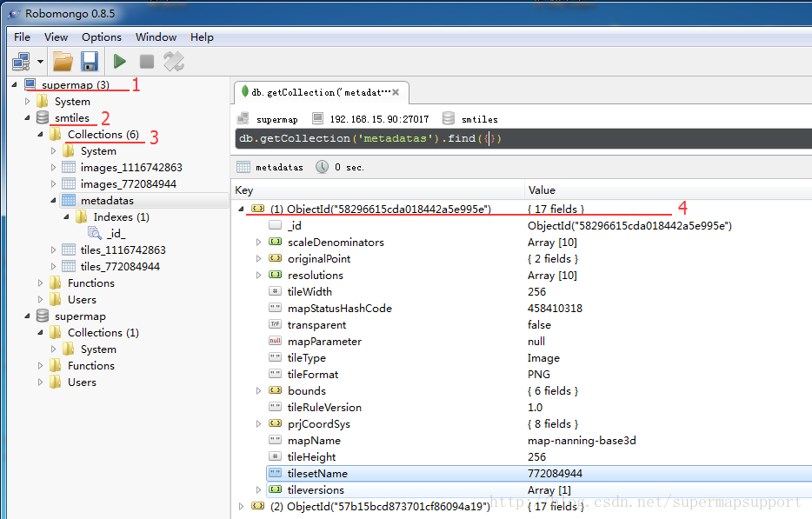Open the Help menu

202,37
